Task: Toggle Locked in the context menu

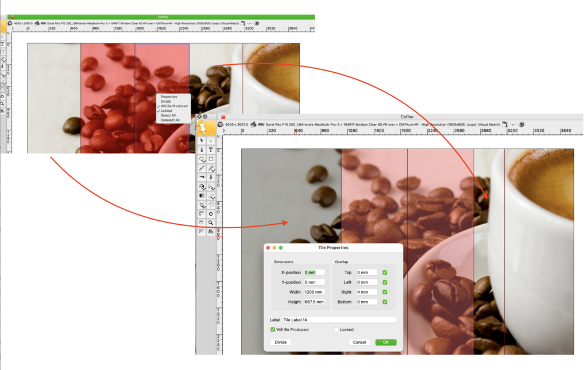Action: pos(167,111)
